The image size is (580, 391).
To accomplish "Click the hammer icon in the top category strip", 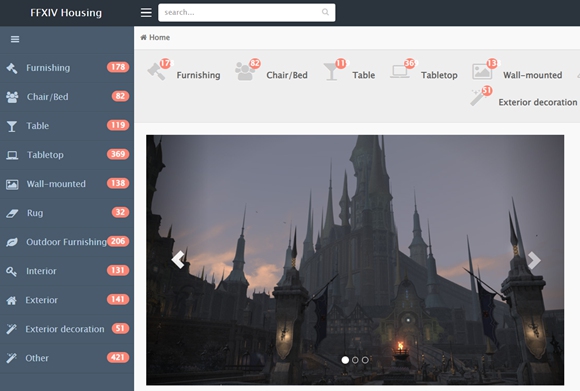I will pos(156,71).
